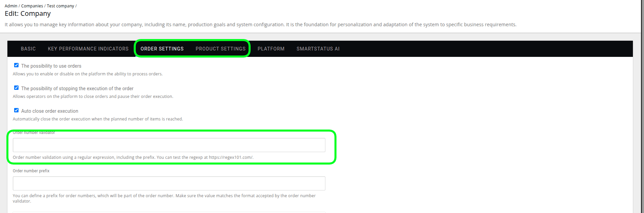The height and width of the screenshot is (213, 644).
Task: Select the Order Settings tab
Action: (x=162, y=49)
